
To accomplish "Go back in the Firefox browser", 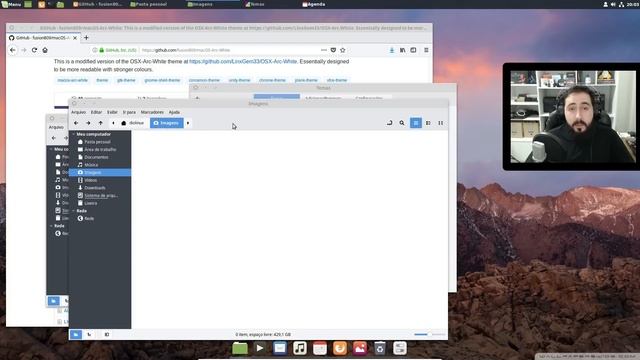I will 13,50.
